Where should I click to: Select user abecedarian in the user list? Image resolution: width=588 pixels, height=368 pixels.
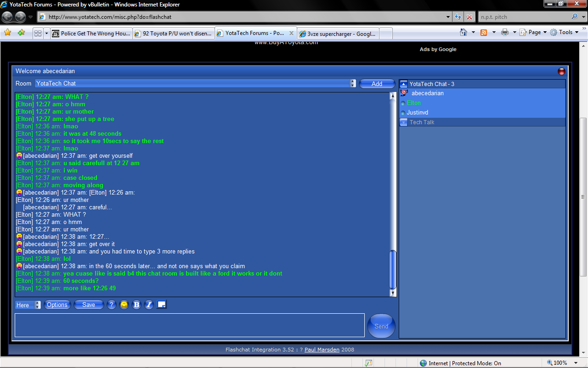428,93
